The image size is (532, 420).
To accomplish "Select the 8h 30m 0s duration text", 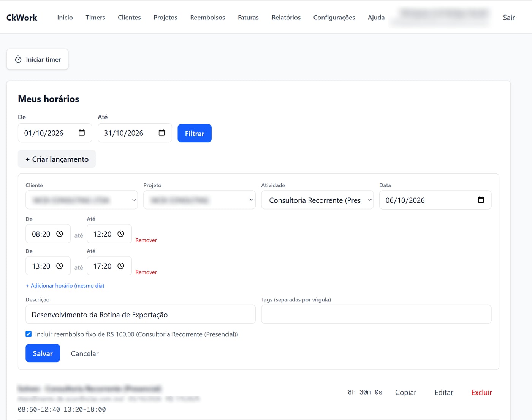I will point(365,392).
